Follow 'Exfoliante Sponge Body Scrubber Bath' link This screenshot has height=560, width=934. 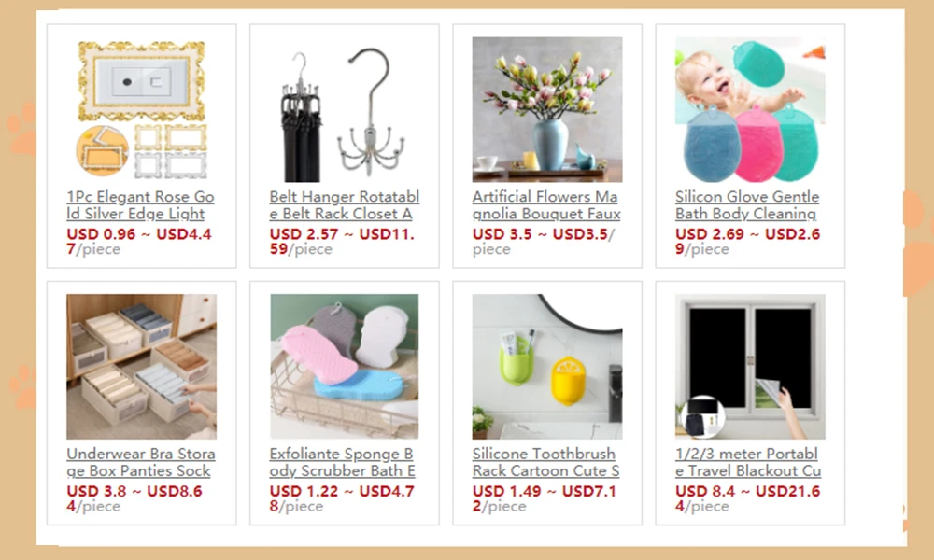[343, 462]
